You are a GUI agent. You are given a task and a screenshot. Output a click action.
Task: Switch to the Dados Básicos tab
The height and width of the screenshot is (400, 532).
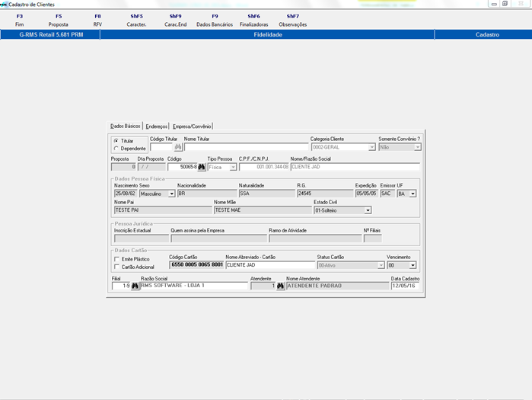click(x=125, y=126)
